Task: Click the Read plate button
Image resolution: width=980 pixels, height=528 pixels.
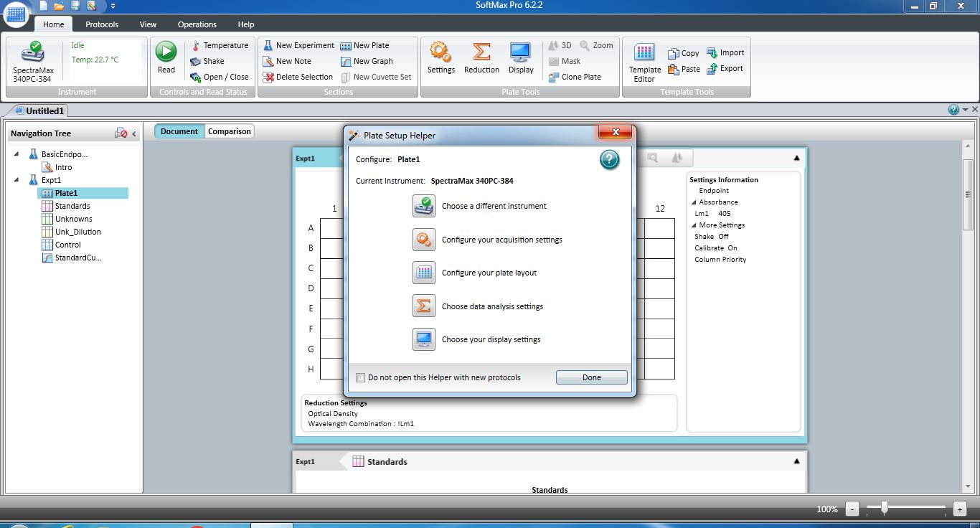Action: 166,57
